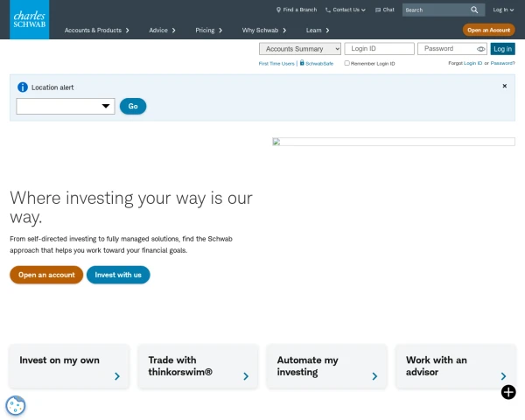
Task: Click the Chat speech bubble icon
Action: pyautogui.click(x=378, y=10)
